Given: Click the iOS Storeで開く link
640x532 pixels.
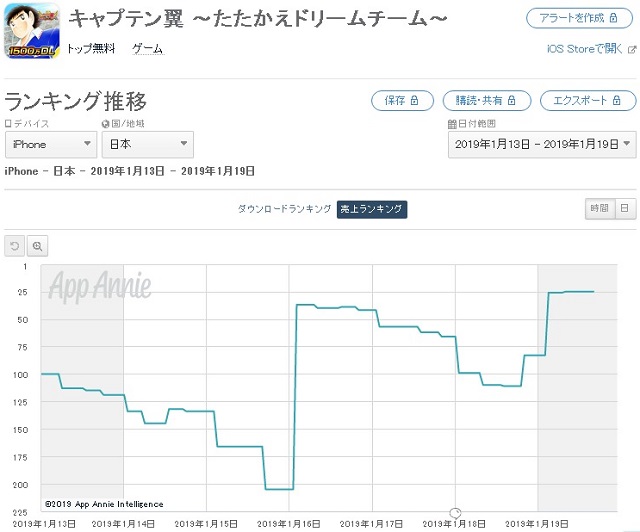Looking at the screenshot, I should [584, 49].
